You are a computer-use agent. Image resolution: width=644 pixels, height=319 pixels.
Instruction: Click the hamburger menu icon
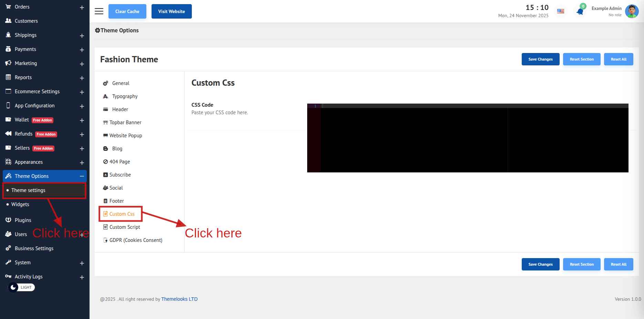99,11
